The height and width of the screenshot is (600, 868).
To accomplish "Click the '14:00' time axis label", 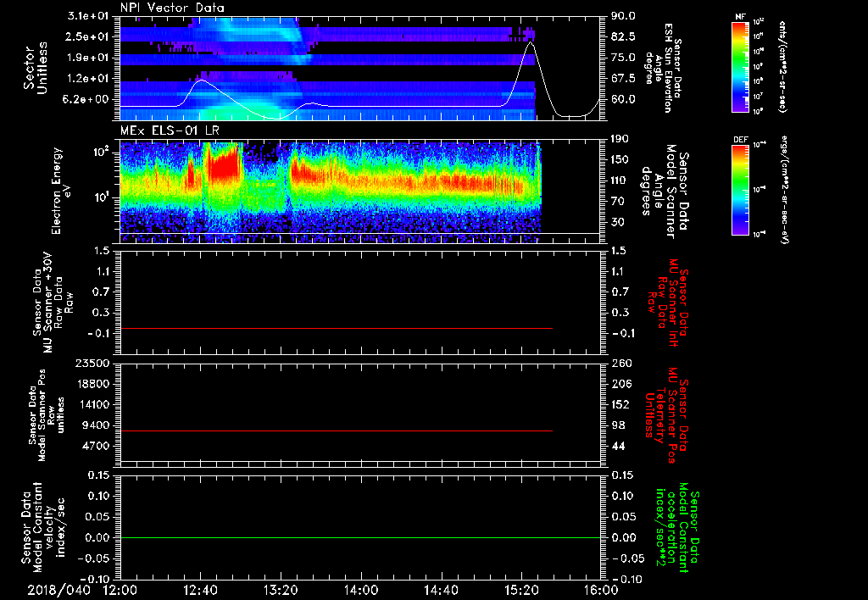I will [361, 590].
